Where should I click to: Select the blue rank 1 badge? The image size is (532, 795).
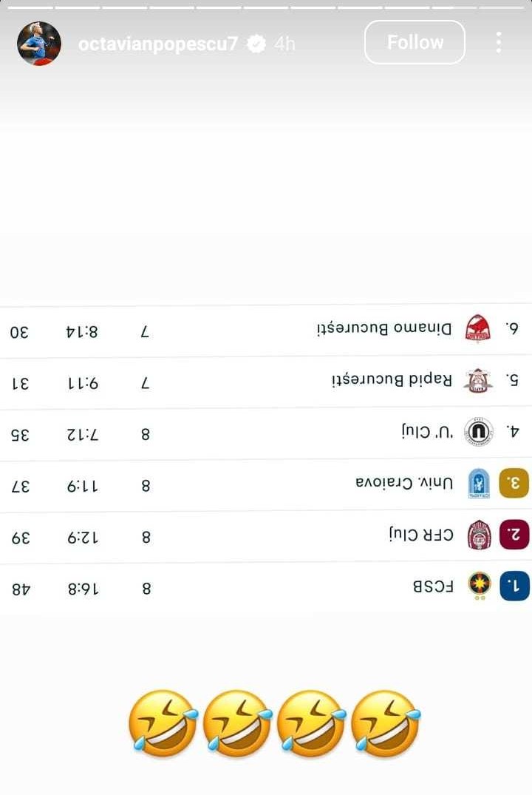click(x=515, y=586)
